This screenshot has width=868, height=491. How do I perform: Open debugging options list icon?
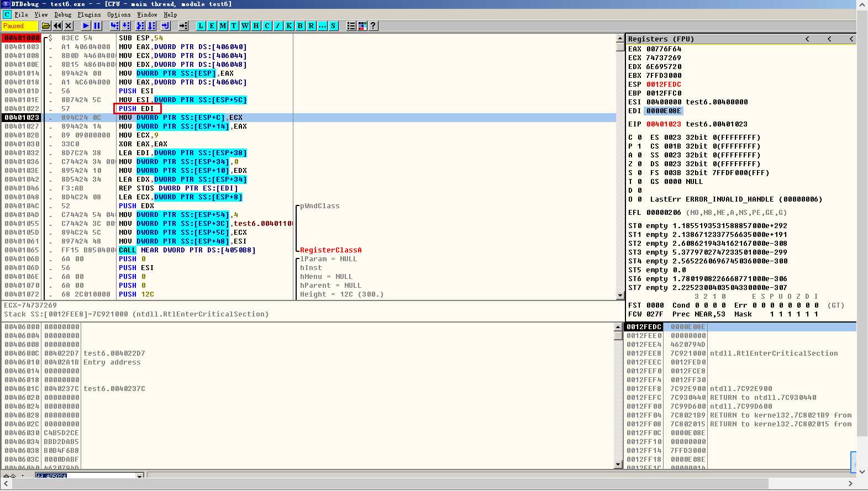click(x=351, y=25)
